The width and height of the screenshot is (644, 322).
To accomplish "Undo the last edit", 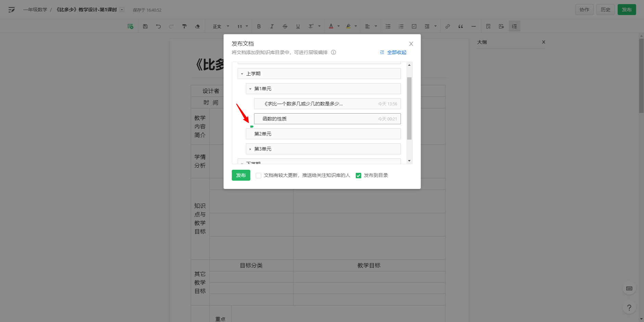I will point(158,26).
